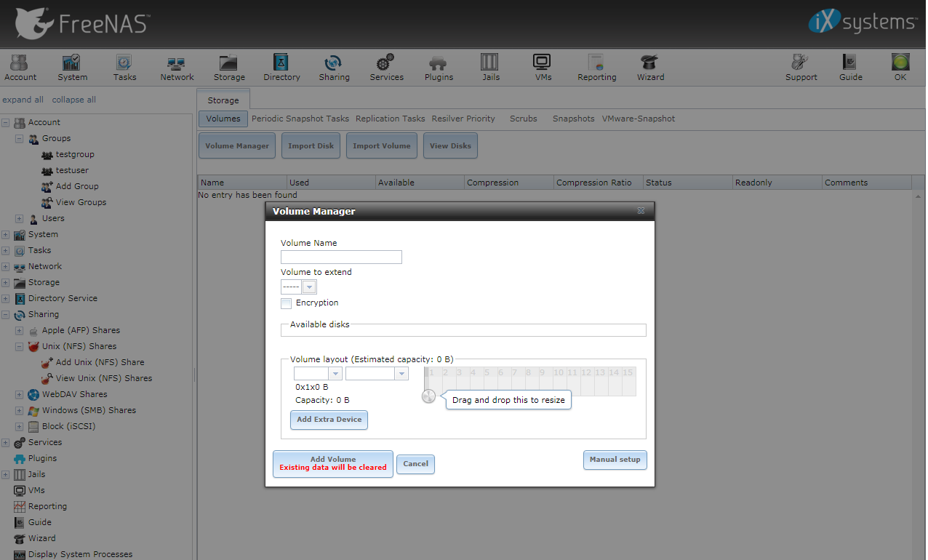928x560 pixels.
Task: Switch to Resilver Priority tab
Action: click(463, 119)
